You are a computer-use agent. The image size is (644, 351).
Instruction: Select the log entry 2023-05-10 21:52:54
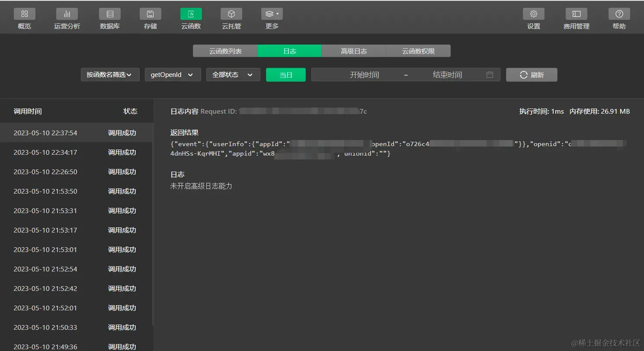coord(77,269)
